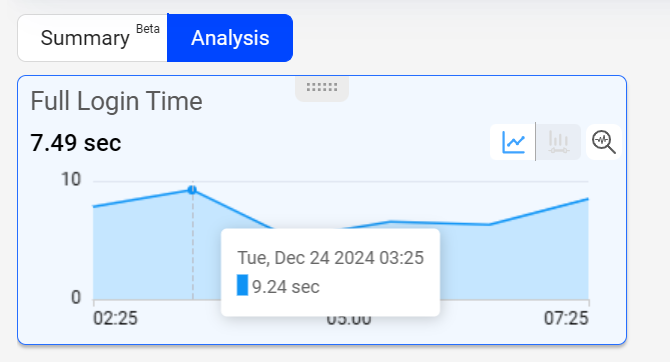Click the Full Login Time title
Screen dimensions: 670x362
(116, 101)
